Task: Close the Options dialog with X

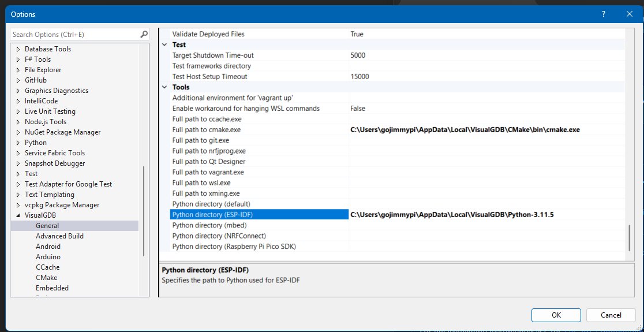Action: coord(629,14)
